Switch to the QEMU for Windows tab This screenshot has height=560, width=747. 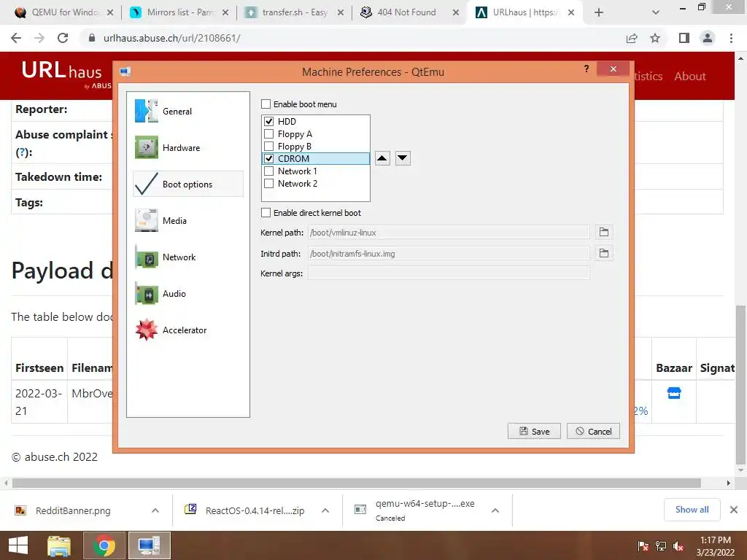(64, 12)
